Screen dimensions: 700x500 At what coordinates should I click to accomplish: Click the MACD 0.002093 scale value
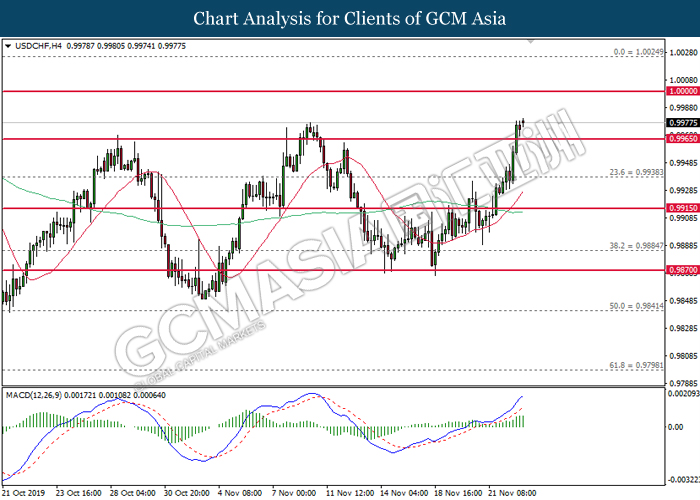[x=683, y=394]
